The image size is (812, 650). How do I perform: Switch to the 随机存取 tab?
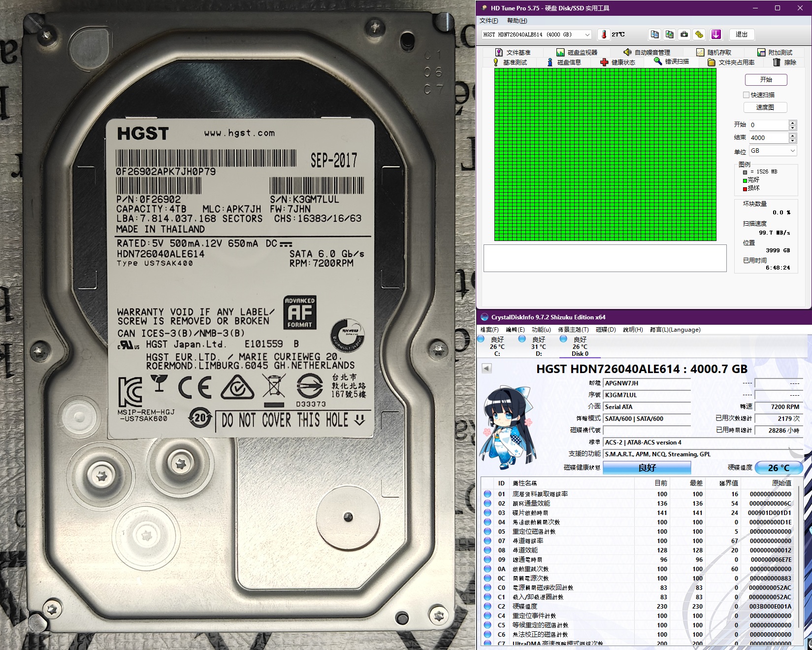point(714,52)
